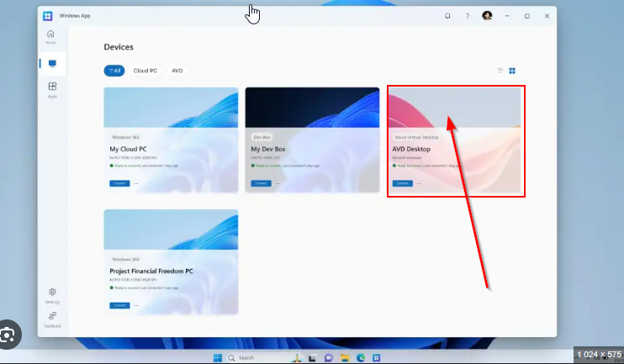Open more options for Project Financial Freedom PC
Image resolution: width=624 pixels, height=364 pixels.
coord(136,305)
